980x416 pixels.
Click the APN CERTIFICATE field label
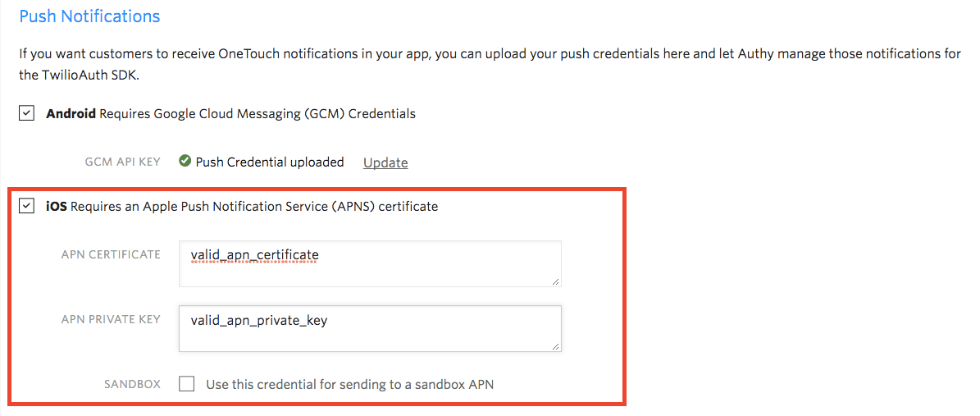click(x=111, y=254)
